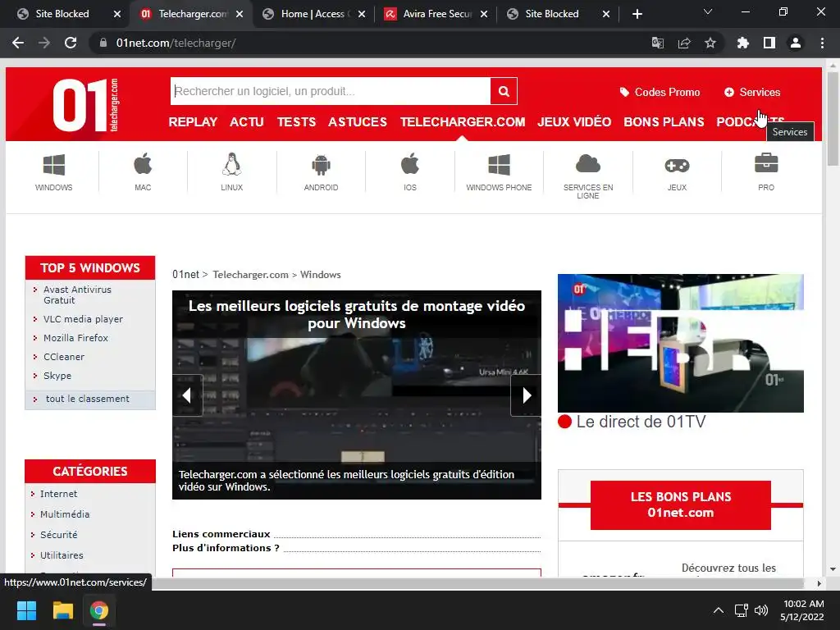Show hidden tray icons chevron
Image resolution: width=840 pixels, height=630 pixels.
coord(719,610)
